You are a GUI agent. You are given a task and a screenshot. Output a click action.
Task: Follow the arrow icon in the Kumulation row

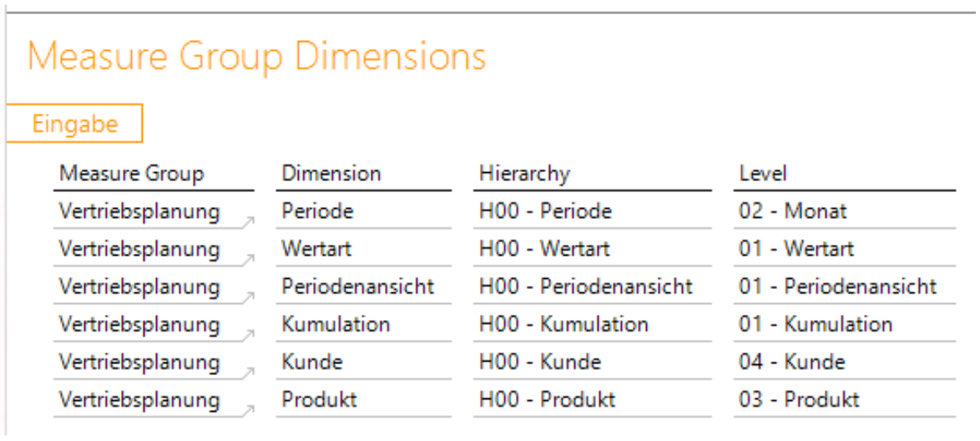click(248, 334)
